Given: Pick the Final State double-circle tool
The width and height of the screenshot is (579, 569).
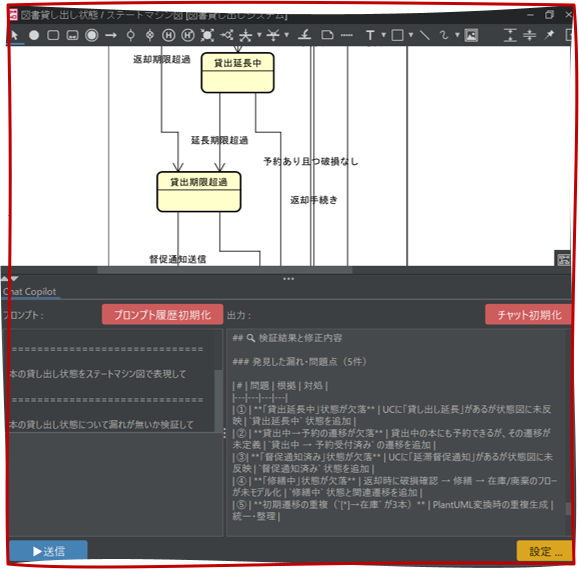Looking at the screenshot, I should (x=92, y=35).
